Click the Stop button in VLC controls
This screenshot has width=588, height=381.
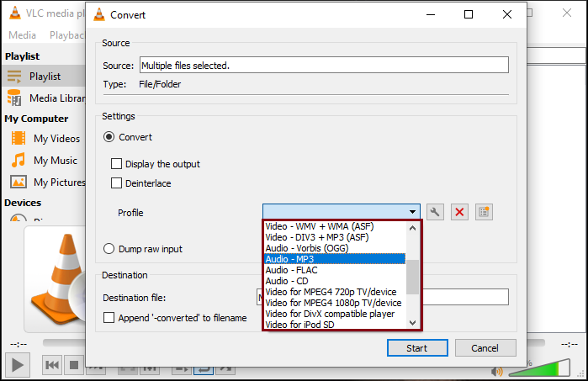pyautogui.click(x=74, y=365)
